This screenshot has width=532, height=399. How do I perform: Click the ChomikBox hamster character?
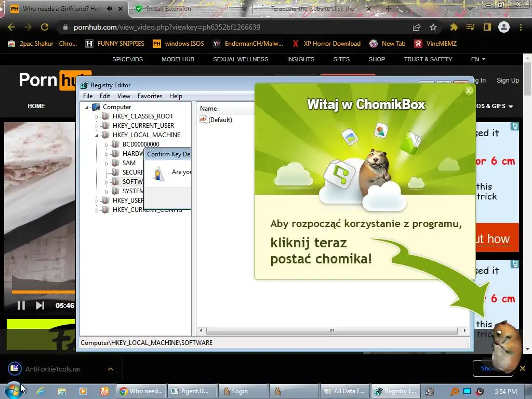506,347
